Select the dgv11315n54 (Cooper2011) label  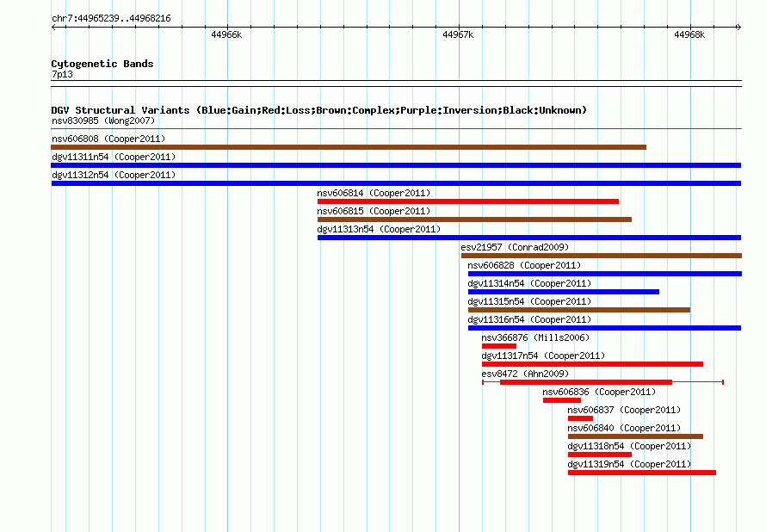(529, 301)
